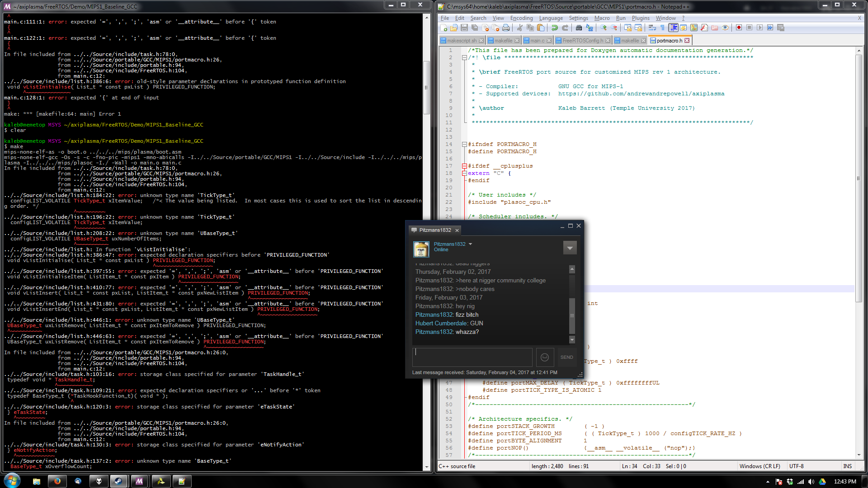Click the Zoom In magnifier icon
This screenshot has height=488, width=868.
click(x=604, y=28)
